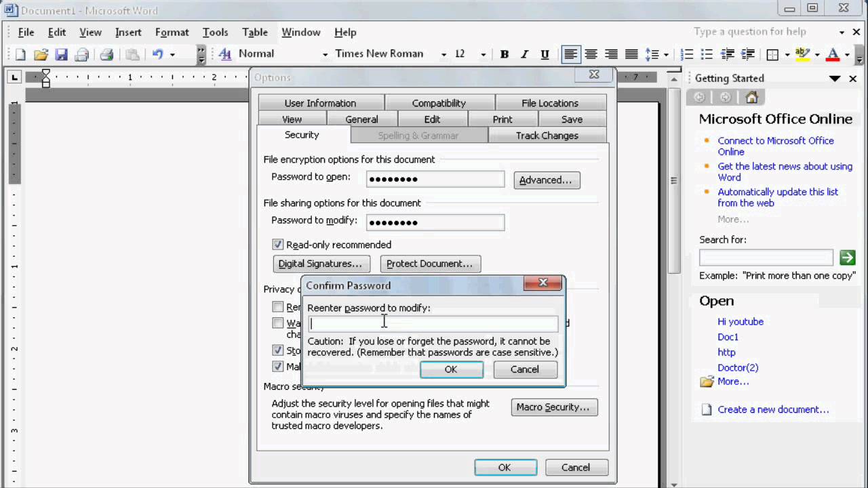Toggle Read-only recommended checkbox
Screen dimensions: 868x488
(x=277, y=245)
